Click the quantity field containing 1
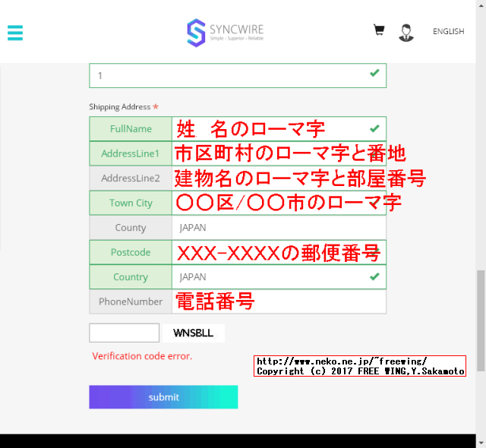The height and width of the screenshot is (448, 486). tap(238, 76)
